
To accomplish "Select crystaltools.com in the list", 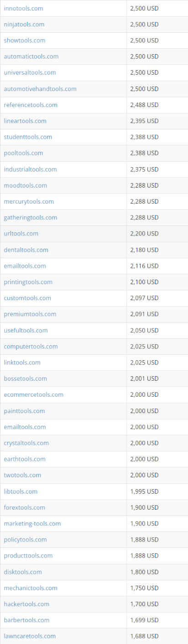I will click(26, 443).
